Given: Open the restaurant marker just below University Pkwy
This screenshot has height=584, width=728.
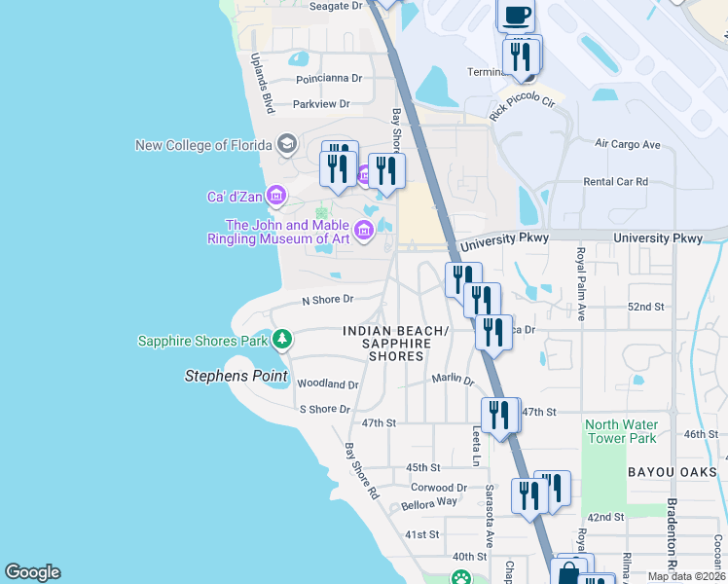Looking at the screenshot, I should [458, 280].
